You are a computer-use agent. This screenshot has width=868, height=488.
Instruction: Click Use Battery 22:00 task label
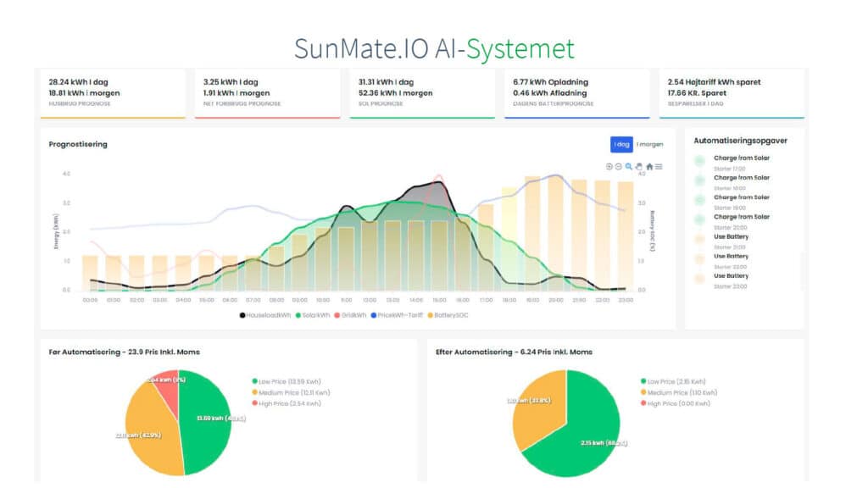click(731, 256)
